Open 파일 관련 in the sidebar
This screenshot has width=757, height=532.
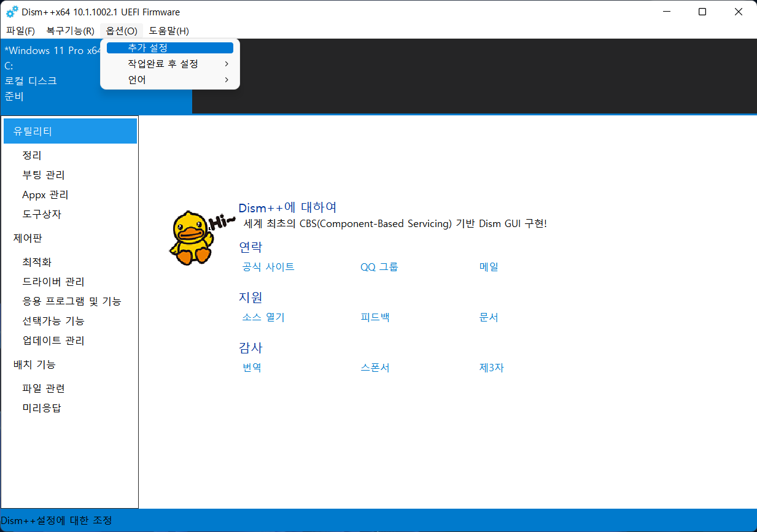44,389
